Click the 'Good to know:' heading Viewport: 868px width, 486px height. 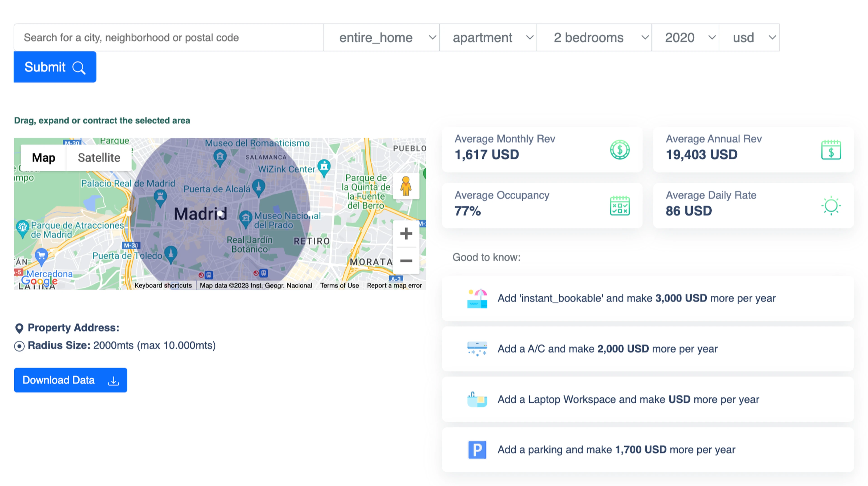(487, 257)
